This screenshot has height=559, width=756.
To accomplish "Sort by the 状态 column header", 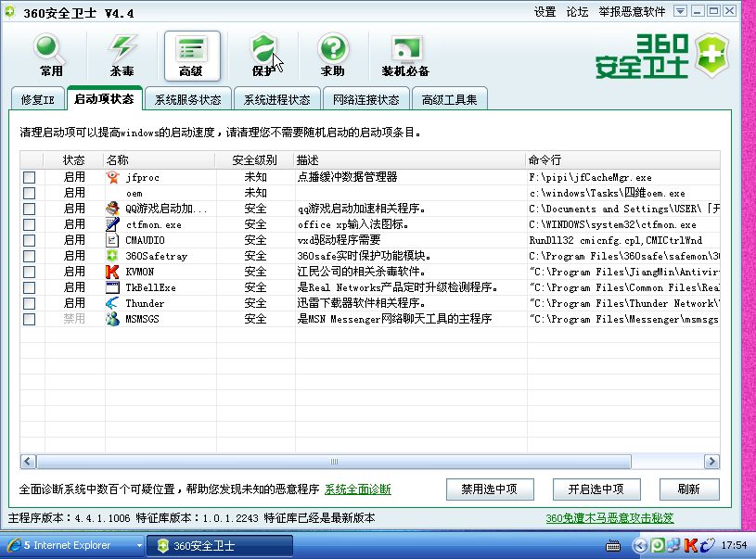I will coord(74,160).
